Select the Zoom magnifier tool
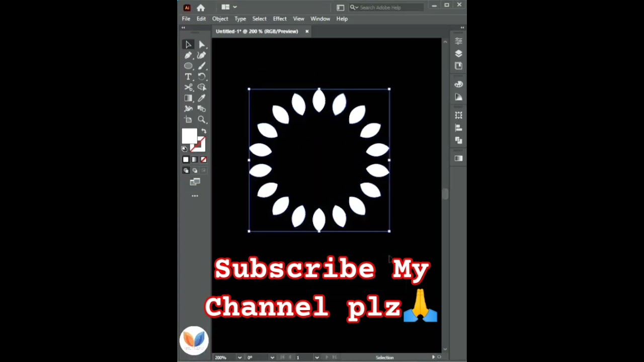 coord(202,120)
